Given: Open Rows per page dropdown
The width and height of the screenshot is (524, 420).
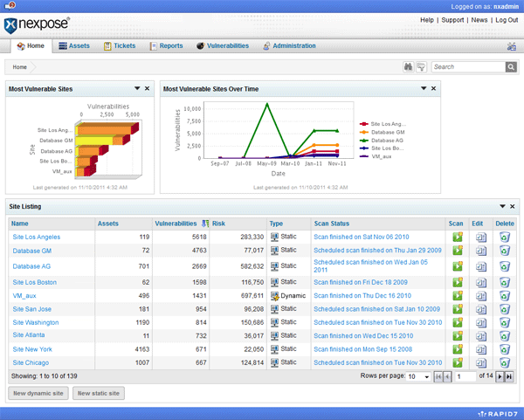Looking at the screenshot, I should [x=418, y=376].
